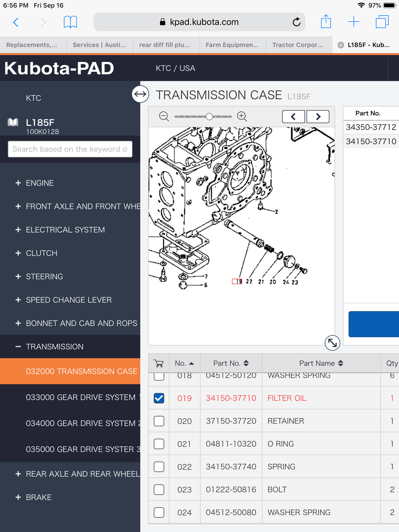Click KTC in the sidebar
The image size is (399, 532).
(x=34, y=98)
